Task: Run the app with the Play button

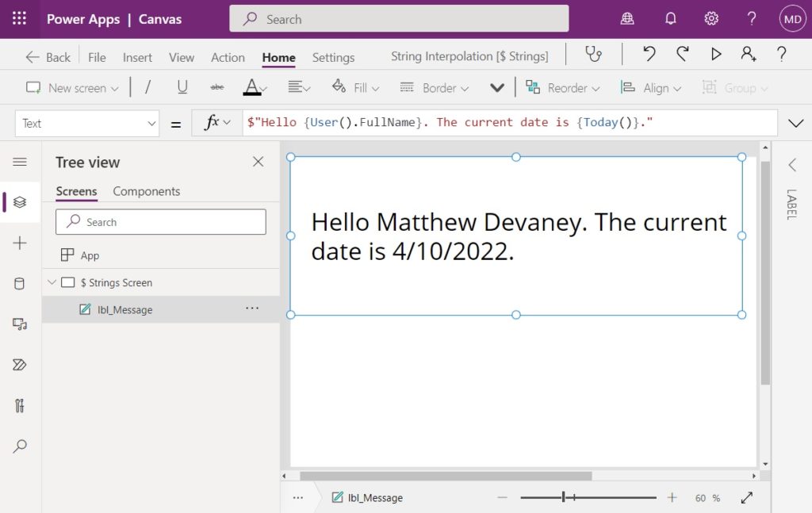Action: click(x=716, y=53)
